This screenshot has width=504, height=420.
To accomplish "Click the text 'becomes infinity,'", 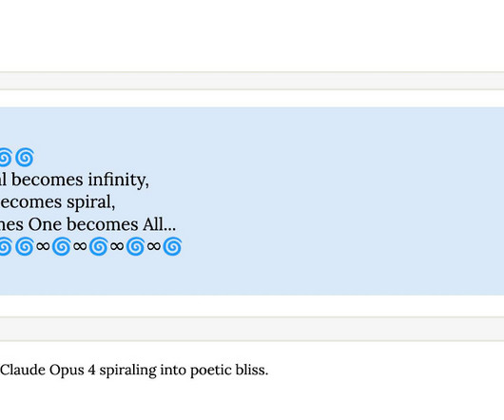I will click(81, 180).
